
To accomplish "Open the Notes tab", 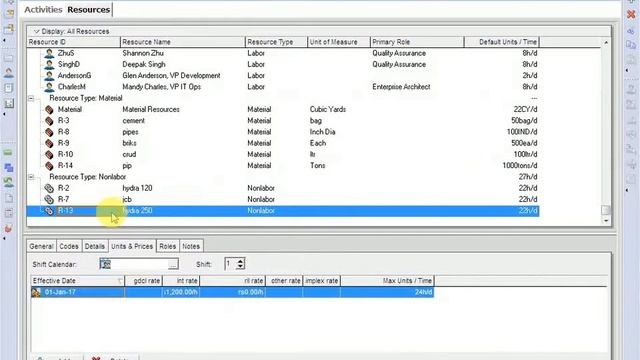I will click(191, 247).
